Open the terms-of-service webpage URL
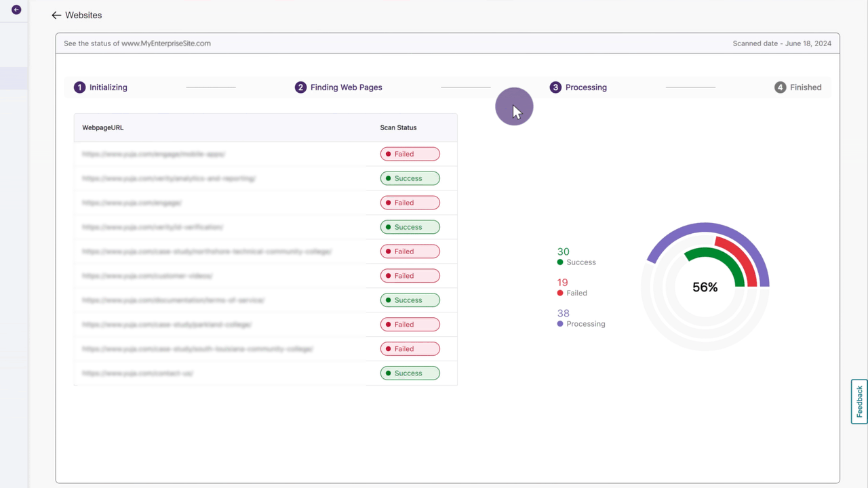 (x=173, y=300)
